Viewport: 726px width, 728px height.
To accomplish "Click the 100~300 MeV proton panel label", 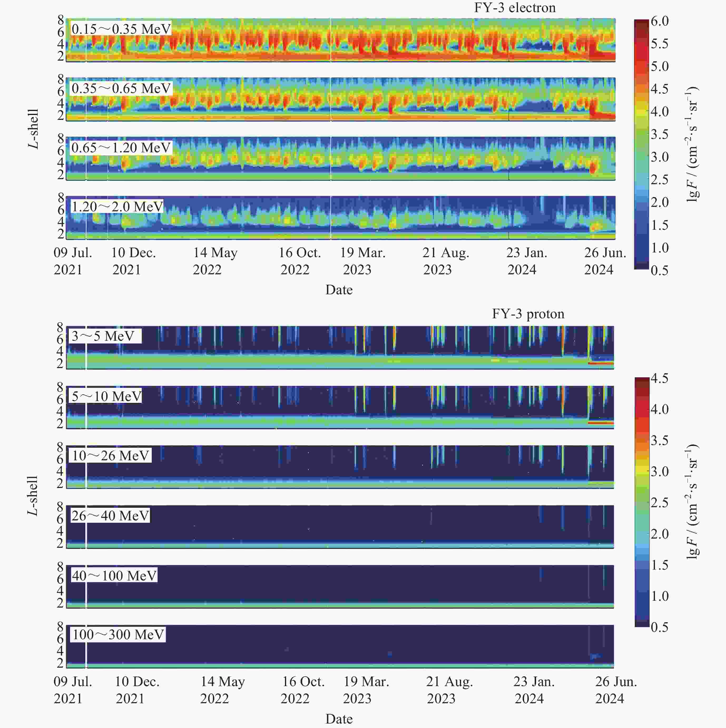I will tap(118, 635).
